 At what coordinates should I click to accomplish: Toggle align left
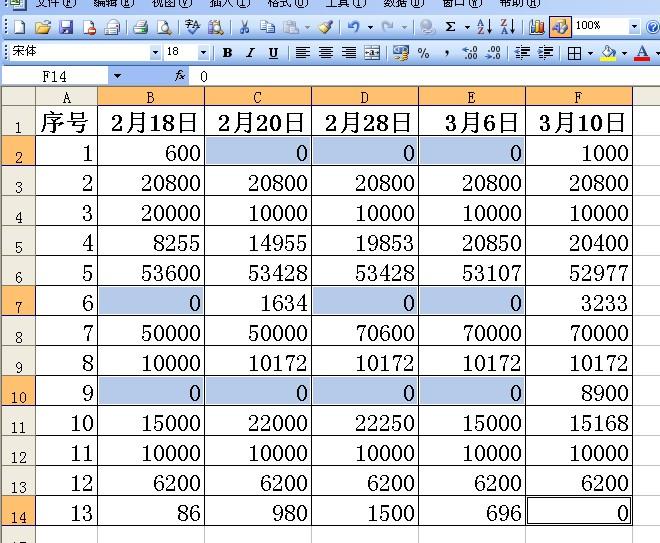pyautogui.click(x=303, y=53)
